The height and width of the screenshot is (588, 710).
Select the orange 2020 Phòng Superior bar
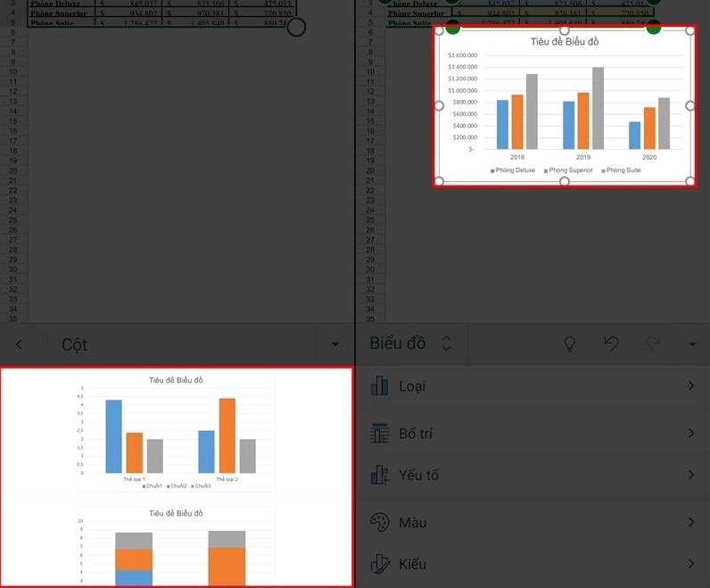click(649, 128)
